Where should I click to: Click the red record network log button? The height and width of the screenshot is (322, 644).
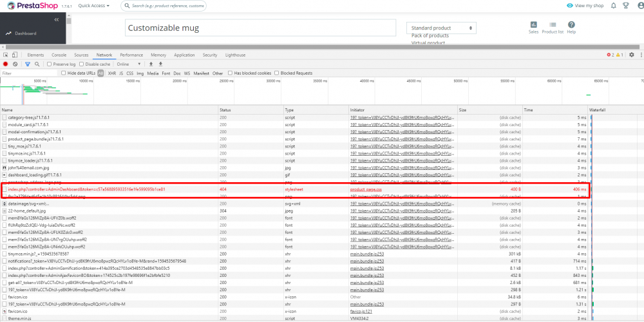pyautogui.click(x=6, y=64)
